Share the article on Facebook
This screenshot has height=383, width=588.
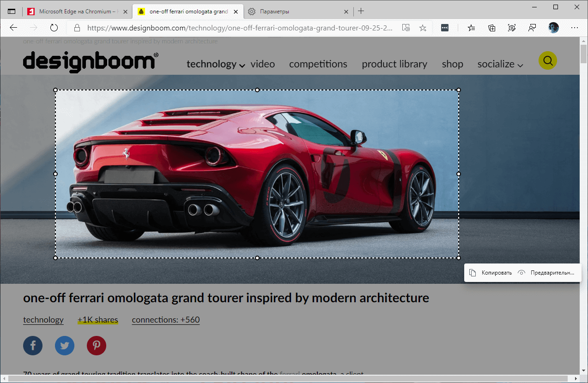(33, 345)
